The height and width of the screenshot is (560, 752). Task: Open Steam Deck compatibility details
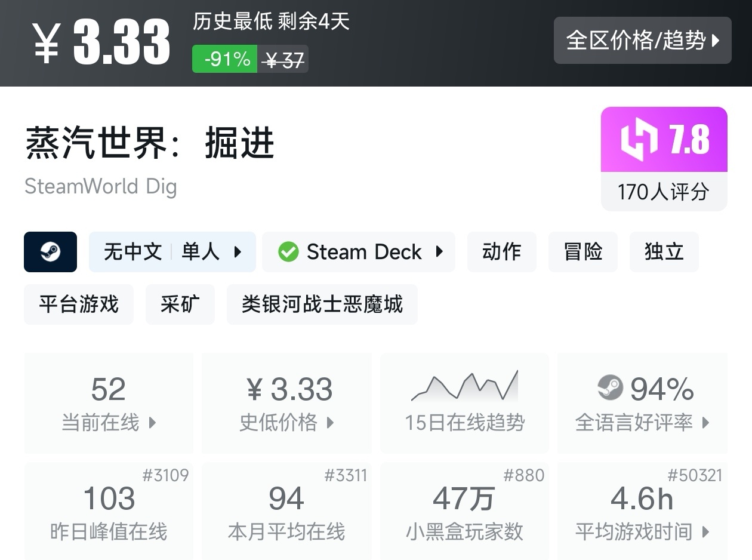point(359,252)
